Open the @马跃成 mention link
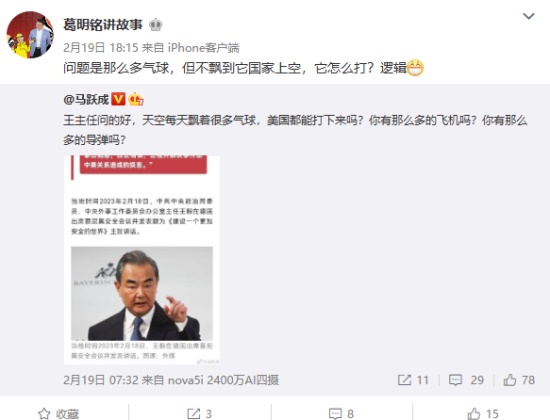Image resolution: width=550 pixels, height=420 pixels. pos(86,100)
